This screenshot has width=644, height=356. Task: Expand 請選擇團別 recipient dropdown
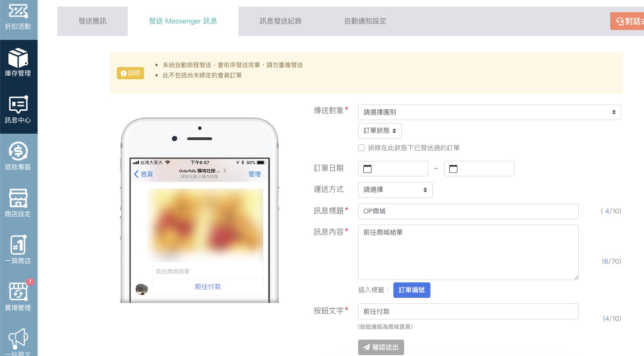click(x=489, y=112)
